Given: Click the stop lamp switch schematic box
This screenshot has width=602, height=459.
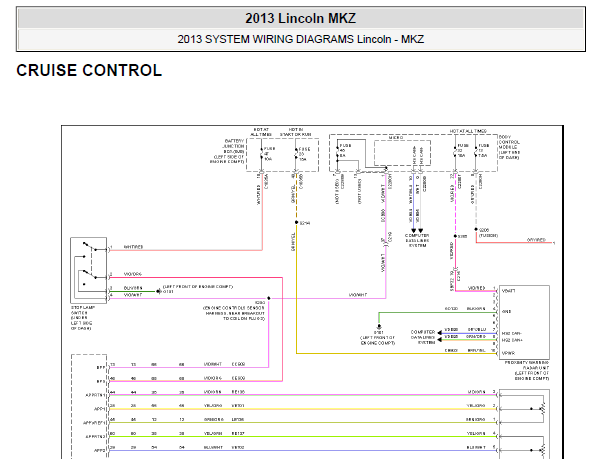Looking at the screenshot, I should click(89, 271).
